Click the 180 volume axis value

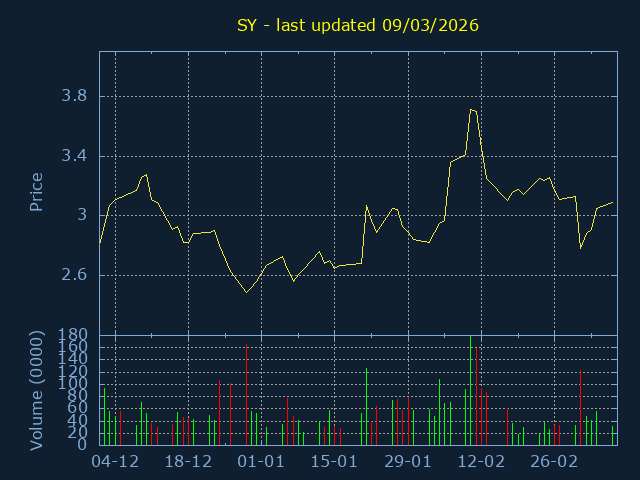pos(73,335)
